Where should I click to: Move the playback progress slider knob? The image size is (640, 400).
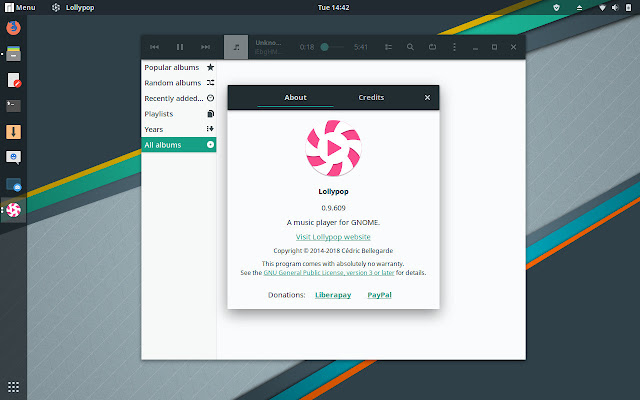(x=324, y=47)
